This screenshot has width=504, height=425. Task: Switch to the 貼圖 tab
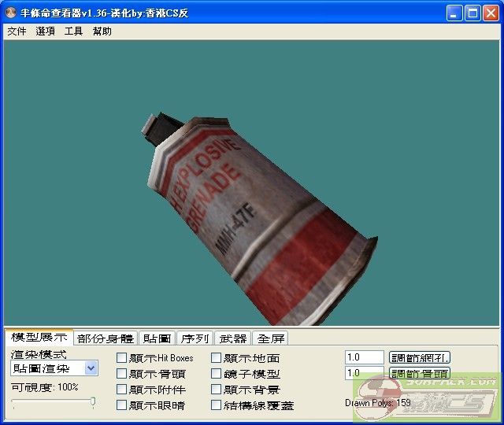[x=157, y=338]
